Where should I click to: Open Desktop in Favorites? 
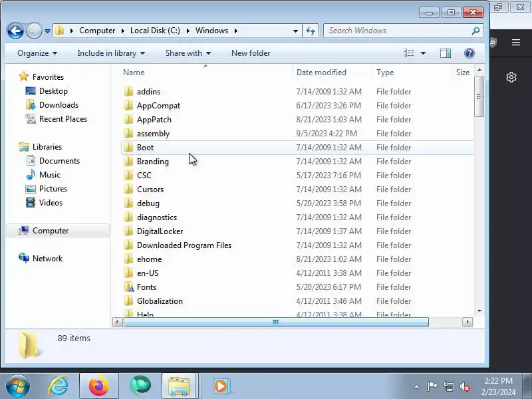(x=53, y=91)
